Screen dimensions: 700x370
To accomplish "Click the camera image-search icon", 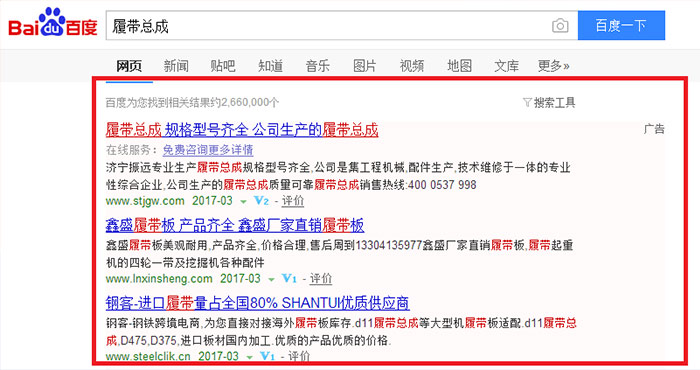I will (560, 26).
